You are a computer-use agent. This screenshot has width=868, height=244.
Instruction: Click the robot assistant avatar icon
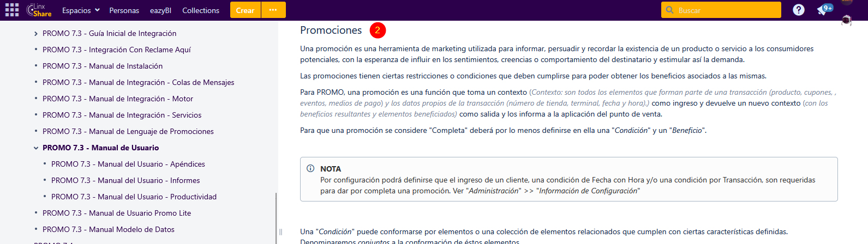point(846,21)
